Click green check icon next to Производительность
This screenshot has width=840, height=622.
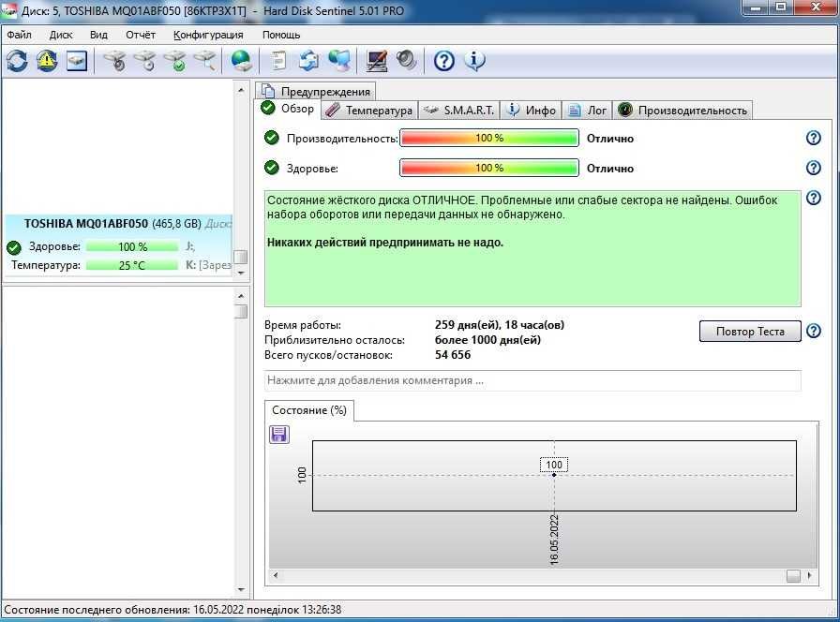click(272, 138)
